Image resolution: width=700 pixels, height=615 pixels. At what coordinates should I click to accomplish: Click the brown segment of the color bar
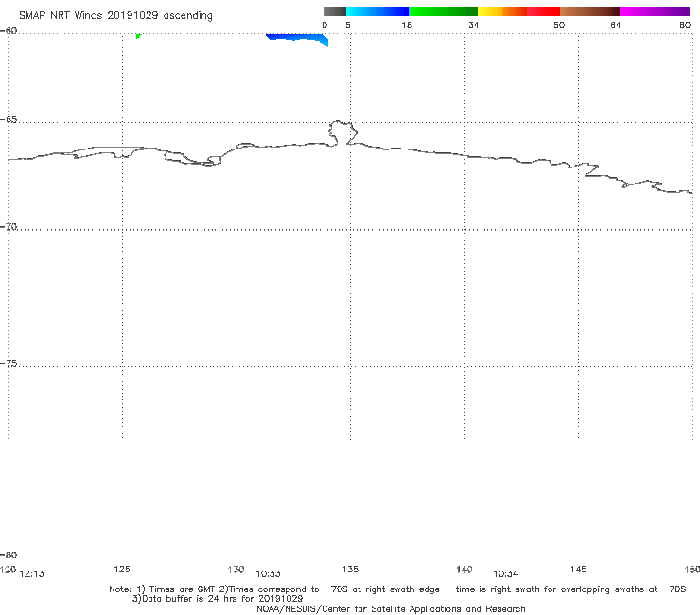click(x=589, y=11)
